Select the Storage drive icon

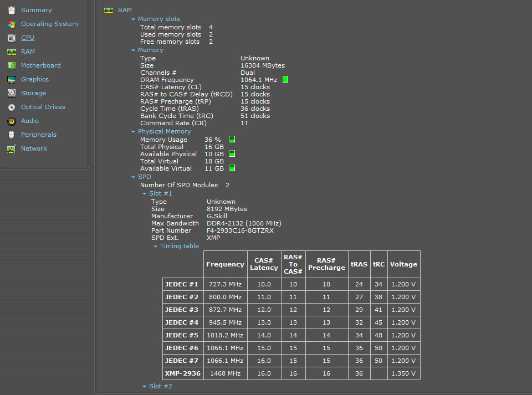[11, 93]
